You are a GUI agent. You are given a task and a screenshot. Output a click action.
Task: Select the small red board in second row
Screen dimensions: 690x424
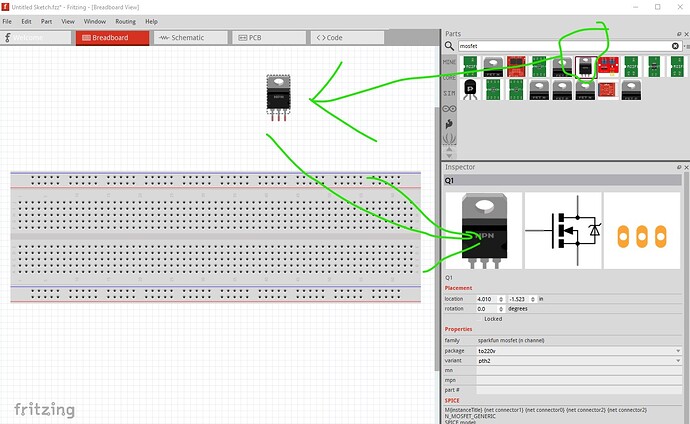tap(607, 90)
